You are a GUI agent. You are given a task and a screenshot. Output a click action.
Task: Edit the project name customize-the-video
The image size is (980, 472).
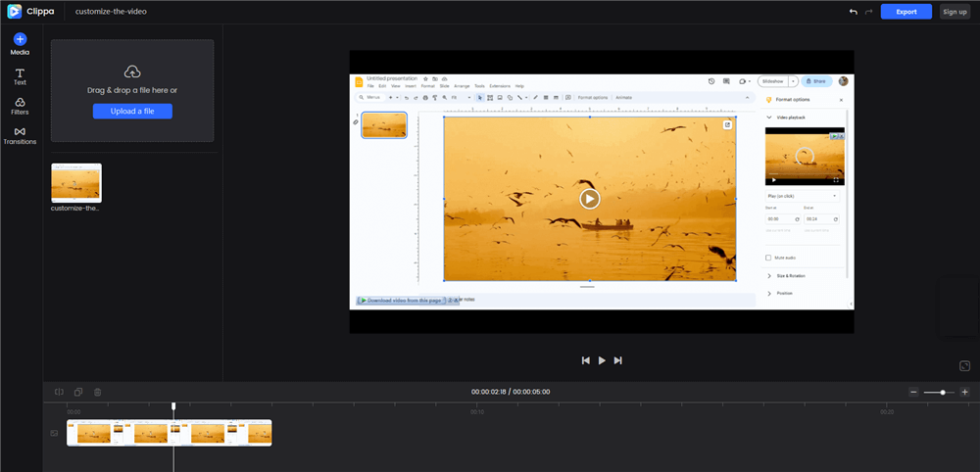[x=111, y=11]
